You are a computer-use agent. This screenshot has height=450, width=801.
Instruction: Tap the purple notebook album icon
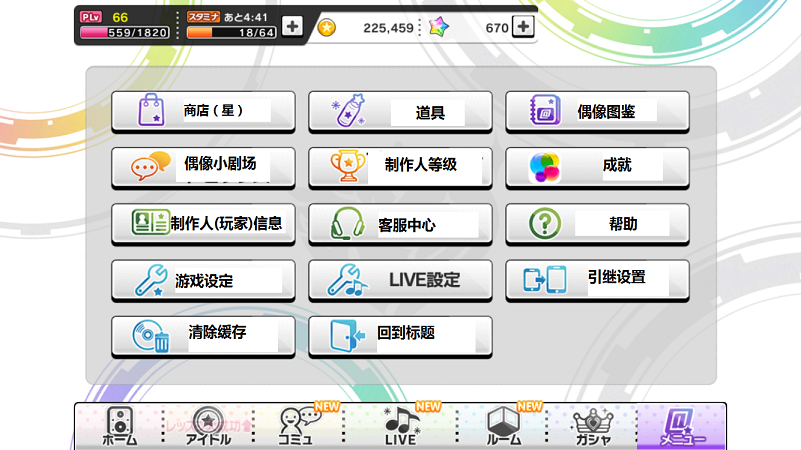[x=545, y=110]
